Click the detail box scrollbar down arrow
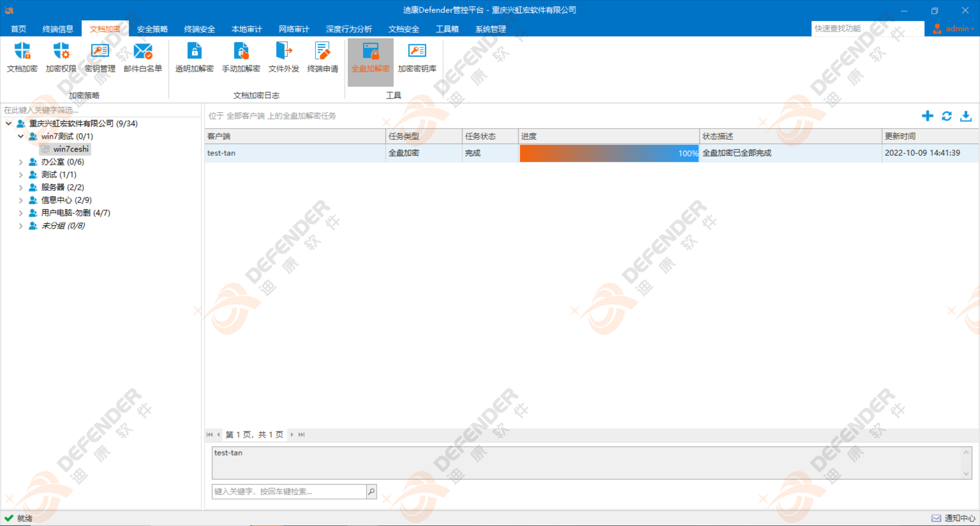Screen dimensions: 980x526 [966, 473]
